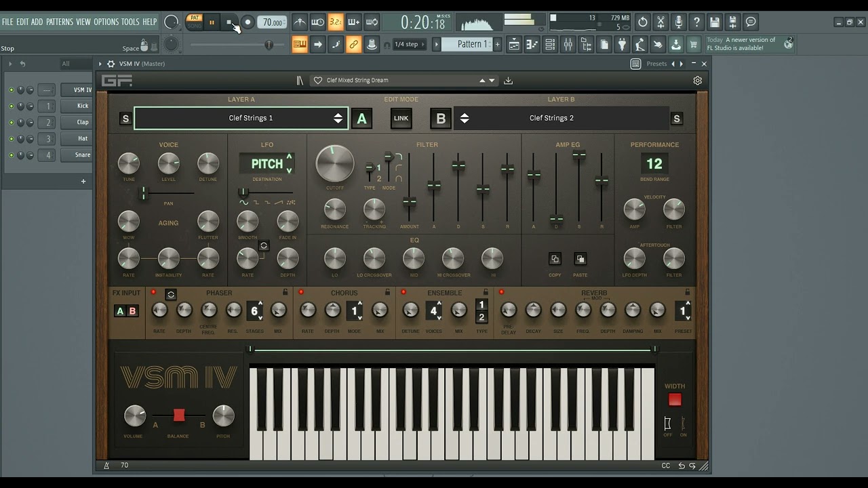This screenshot has width=868, height=488.
Task: Select the Snare channel button
Action: (x=77, y=155)
